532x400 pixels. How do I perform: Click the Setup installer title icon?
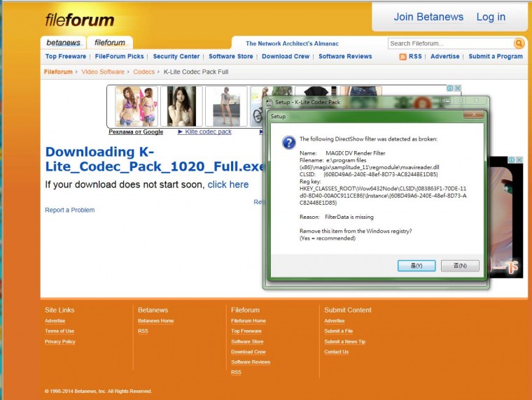click(269, 102)
